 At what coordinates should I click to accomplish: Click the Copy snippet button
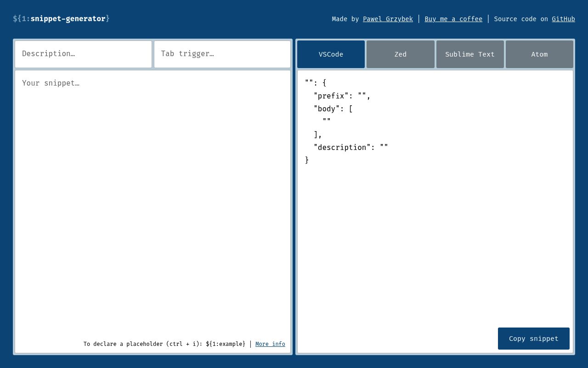click(533, 339)
